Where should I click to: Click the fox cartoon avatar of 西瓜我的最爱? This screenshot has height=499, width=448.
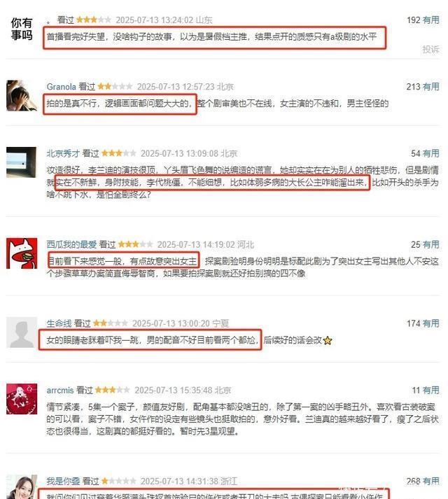(22, 253)
